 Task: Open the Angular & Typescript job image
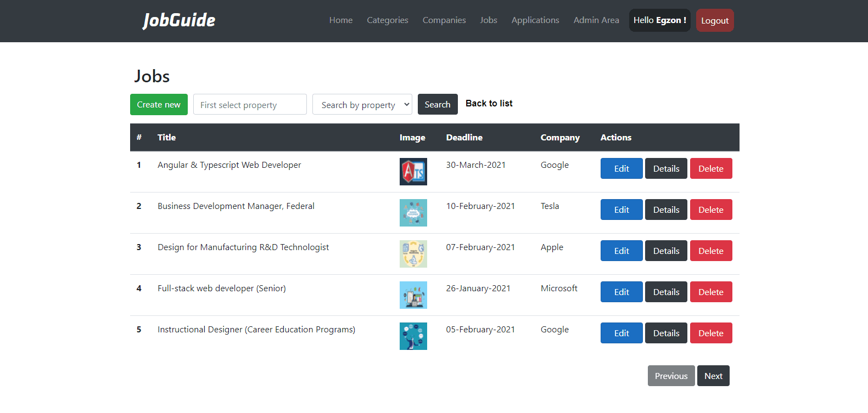coord(413,172)
